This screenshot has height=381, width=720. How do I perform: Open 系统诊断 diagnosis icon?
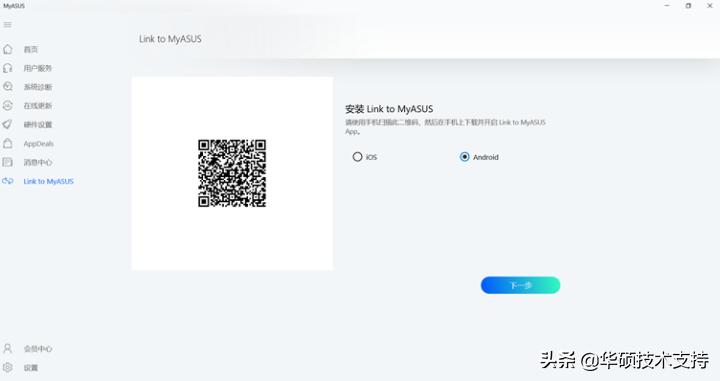[x=8, y=87]
